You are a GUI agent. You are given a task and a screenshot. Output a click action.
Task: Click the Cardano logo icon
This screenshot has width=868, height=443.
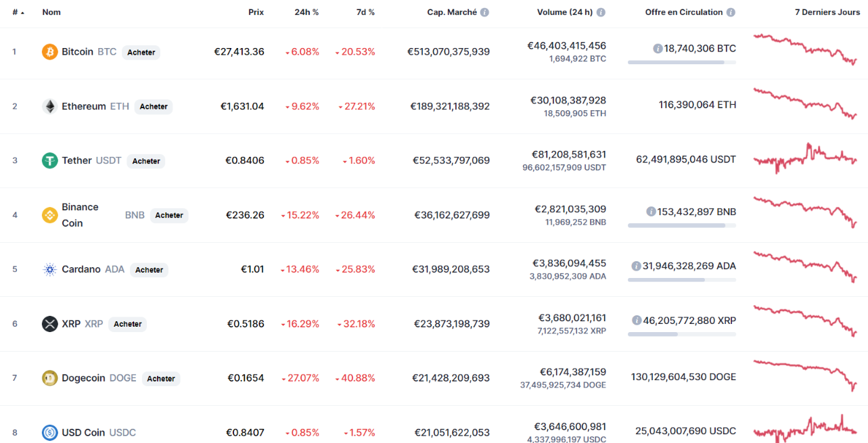click(50, 269)
